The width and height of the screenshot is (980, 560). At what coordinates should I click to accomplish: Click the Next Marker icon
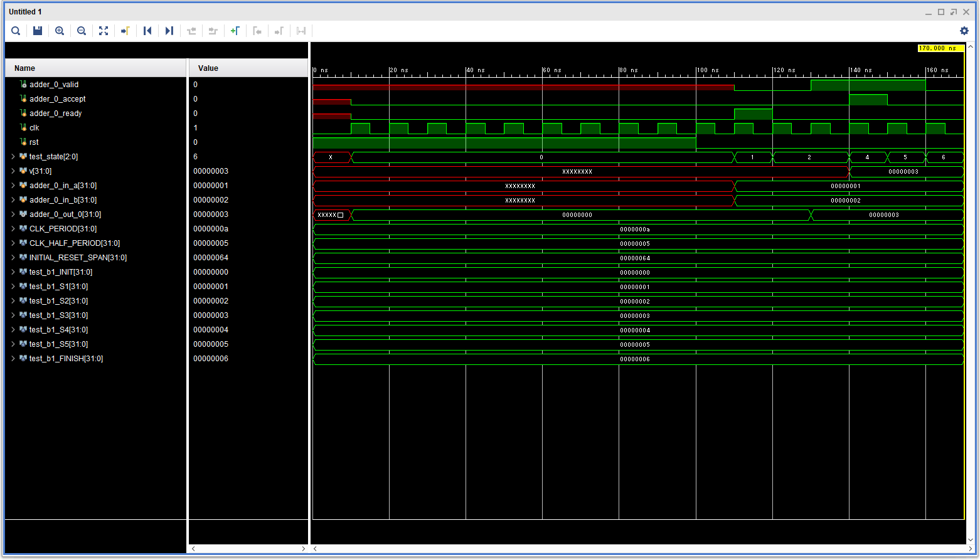pyautogui.click(x=279, y=31)
